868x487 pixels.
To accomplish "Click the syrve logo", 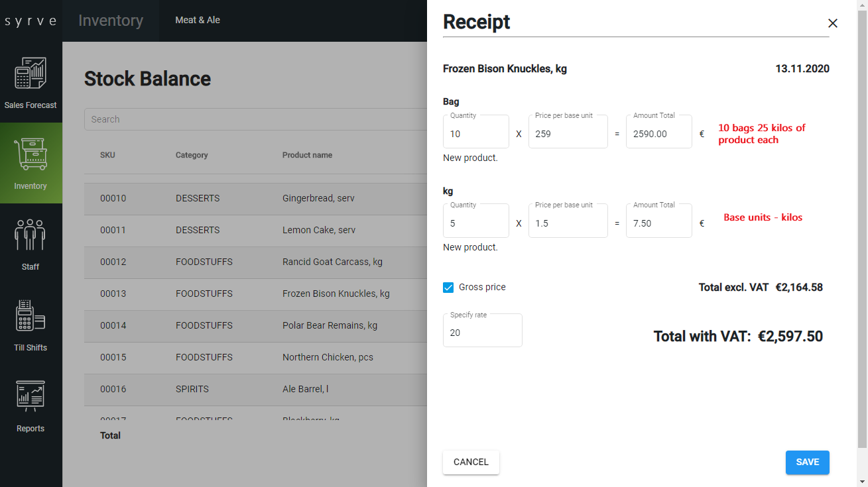I will tap(31, 21).
